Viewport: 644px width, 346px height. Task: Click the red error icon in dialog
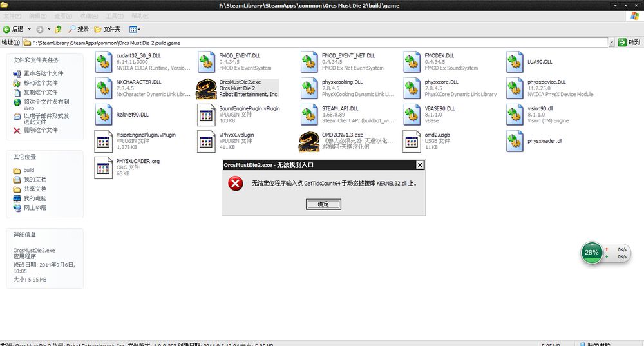point(236,184)
